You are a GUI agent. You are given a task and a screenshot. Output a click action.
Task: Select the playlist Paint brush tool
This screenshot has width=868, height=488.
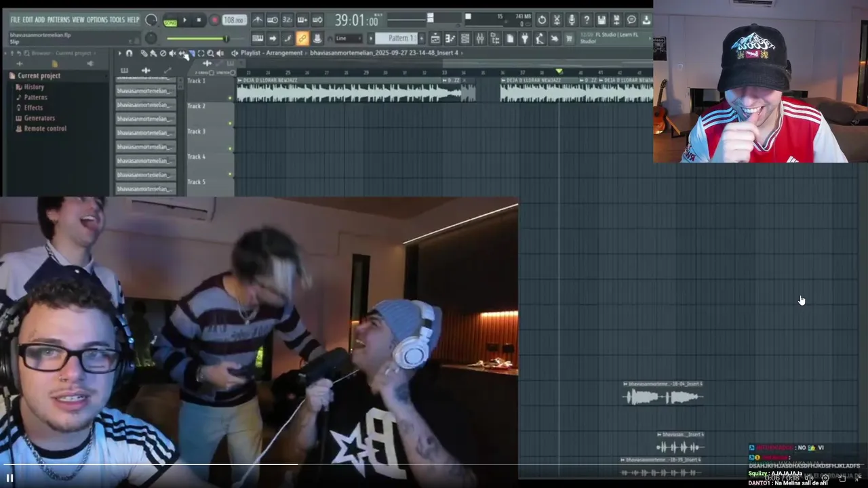click(x=153, y=54)
